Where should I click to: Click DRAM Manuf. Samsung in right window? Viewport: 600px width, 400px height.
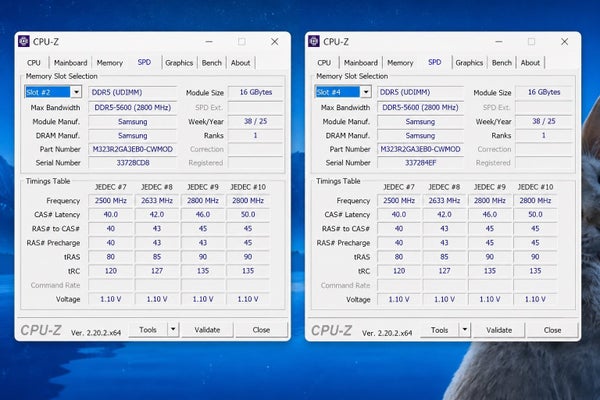click(x=420, y=136)
